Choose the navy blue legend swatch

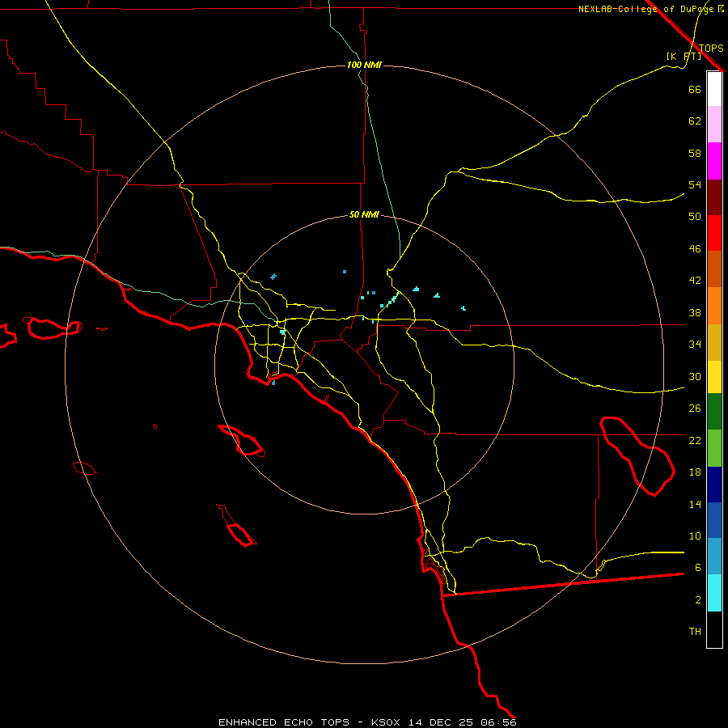pyautogui.click(x=714, y=485)
